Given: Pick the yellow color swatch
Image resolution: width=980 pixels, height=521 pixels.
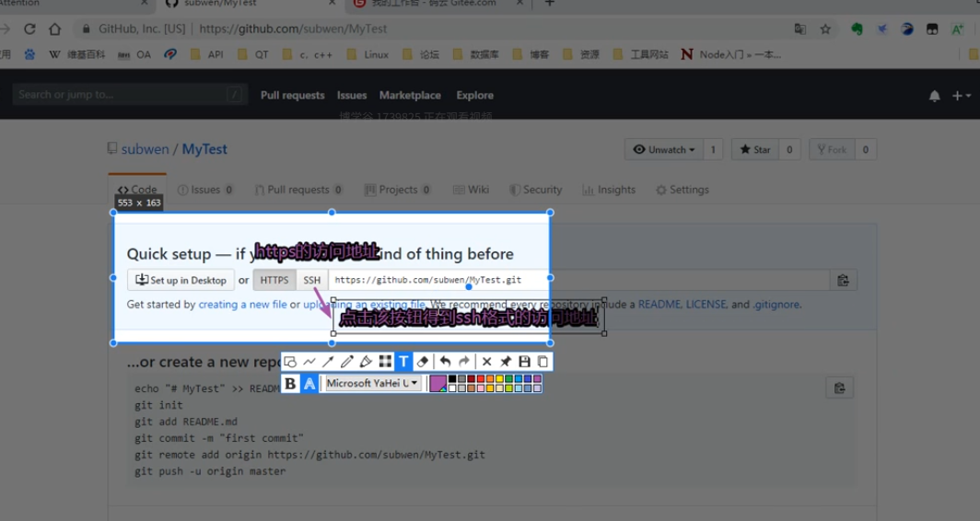Looking at the screenshot, I should click(499, 378).
